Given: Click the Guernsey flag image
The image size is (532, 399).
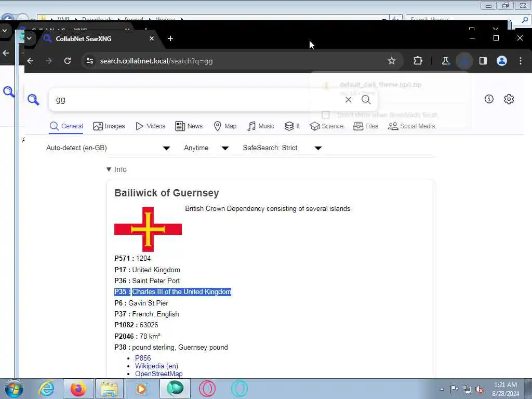Looking at the screenshot, I should pyautogui.click(x=148, y=229).
